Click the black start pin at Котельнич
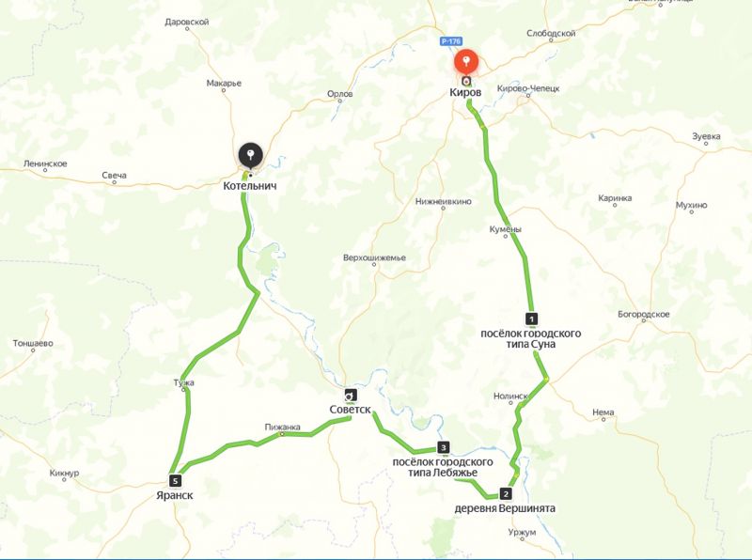Image resolution: width=752 pixels, height=560 pixels. pos(250,155)
